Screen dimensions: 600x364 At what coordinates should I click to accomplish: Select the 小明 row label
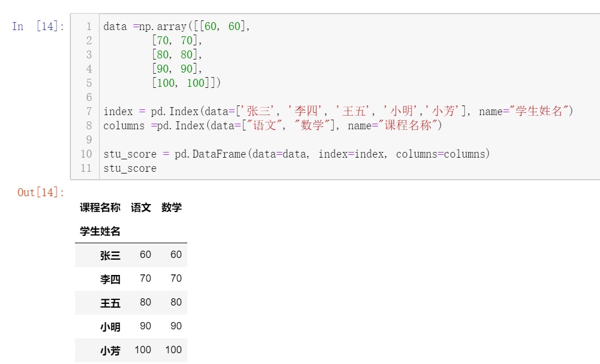pyautogui.click(x=110, y=327)
